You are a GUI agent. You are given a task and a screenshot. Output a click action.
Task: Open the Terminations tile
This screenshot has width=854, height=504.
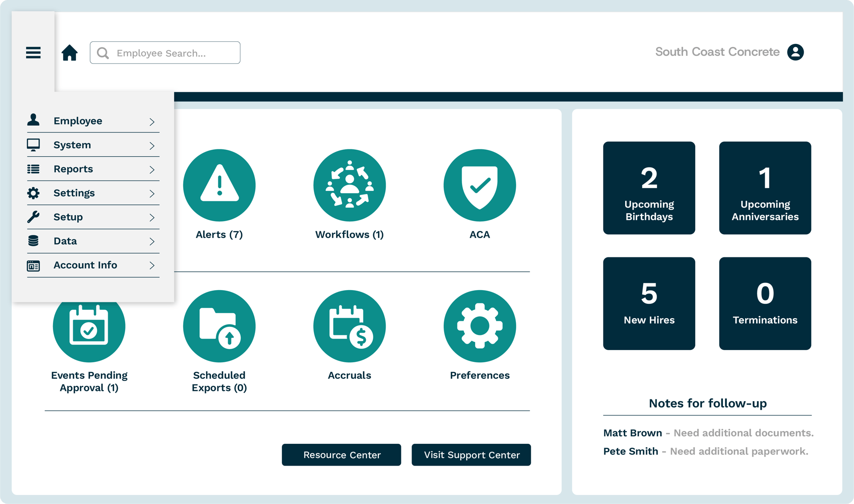coord(765,303)
